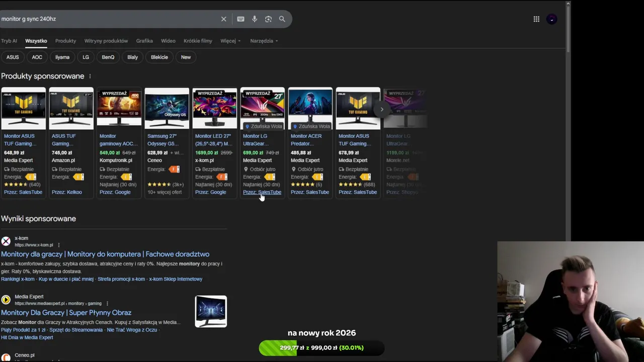Expand the Więcej dropdown
Screen dimensions: 644x362
click(230, 41)
